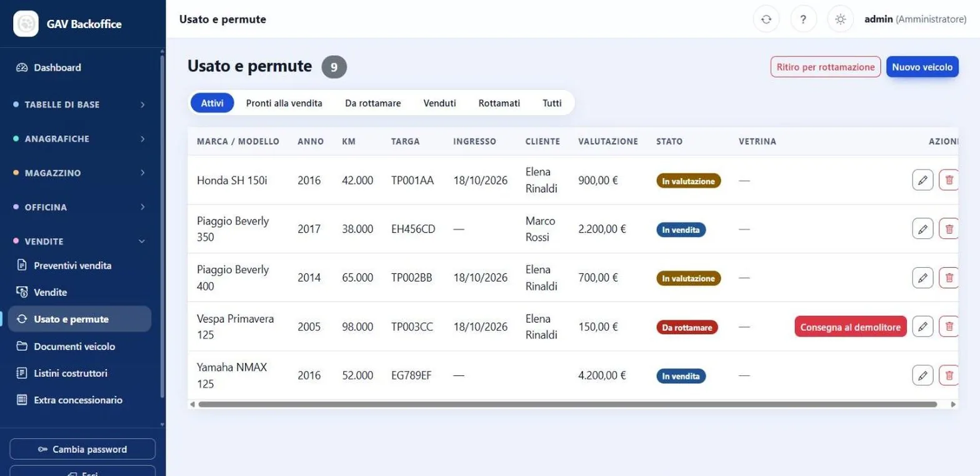
Task: Select Usato e permute sidebar item
Action: [x=80, y=319]
